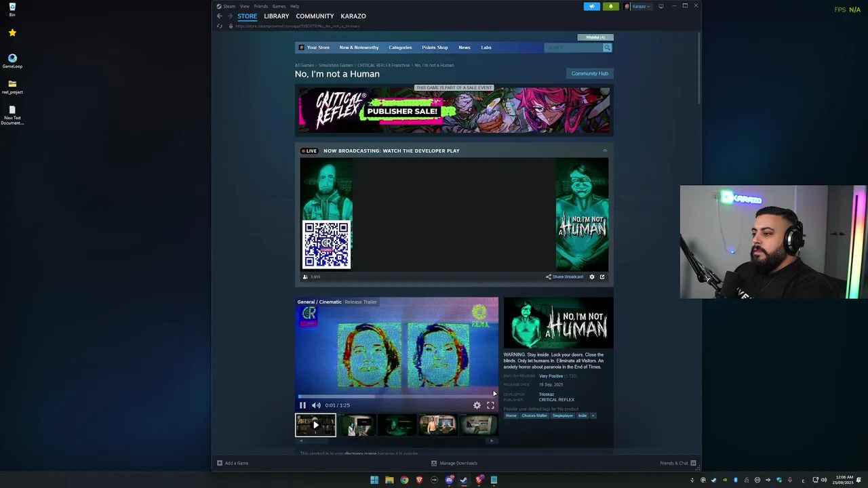Switch to the Steam taskbar icon
Viewport: 868px width, 488px height.
point(464,480)
